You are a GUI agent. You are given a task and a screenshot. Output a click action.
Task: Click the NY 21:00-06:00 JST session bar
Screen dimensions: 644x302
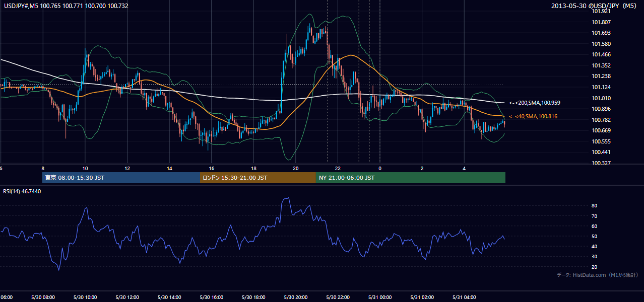[411, 178]
